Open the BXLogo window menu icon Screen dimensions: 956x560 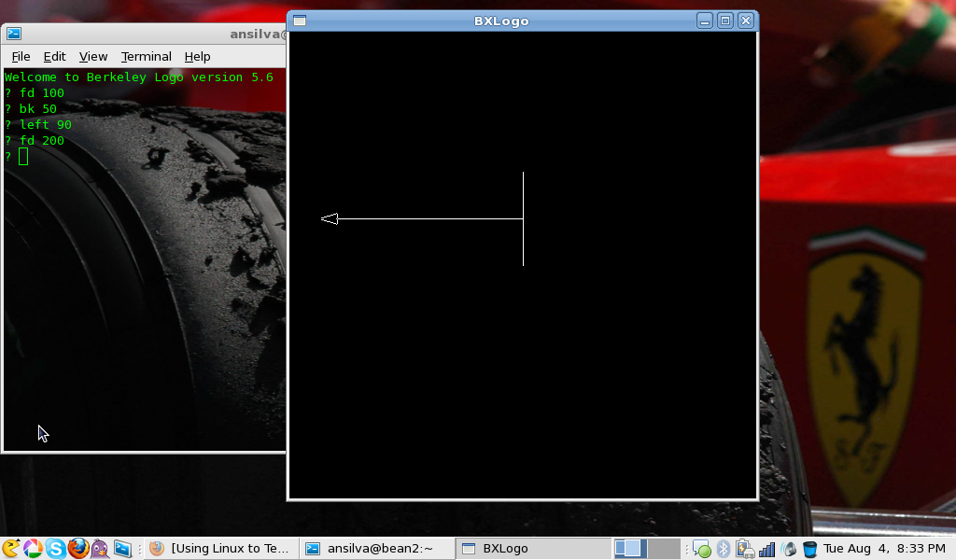(x=300, y=21)
